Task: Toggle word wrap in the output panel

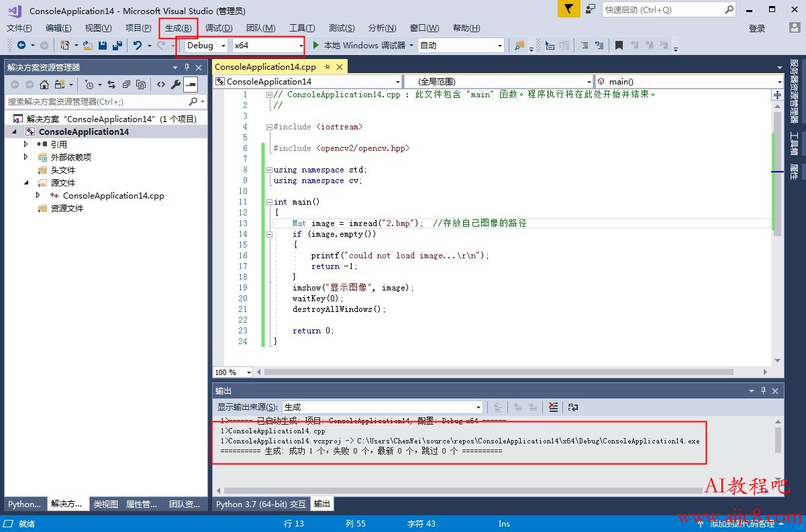Action: tap(572, 407)
